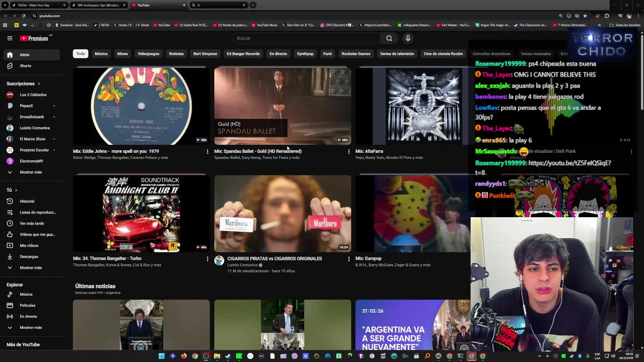
Task: Open File Explorer from the taskbar
Action: (217, 356)
